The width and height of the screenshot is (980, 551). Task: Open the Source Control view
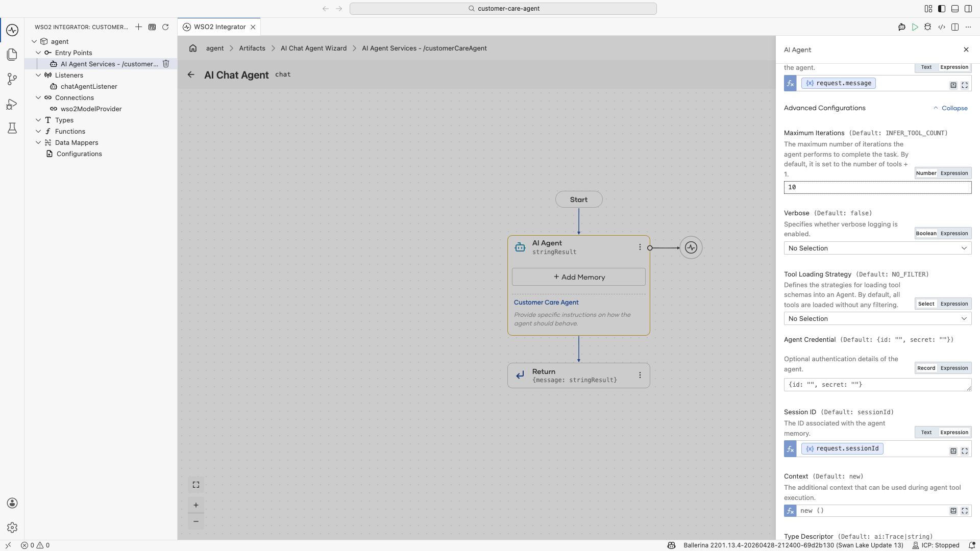coord(12,79)
